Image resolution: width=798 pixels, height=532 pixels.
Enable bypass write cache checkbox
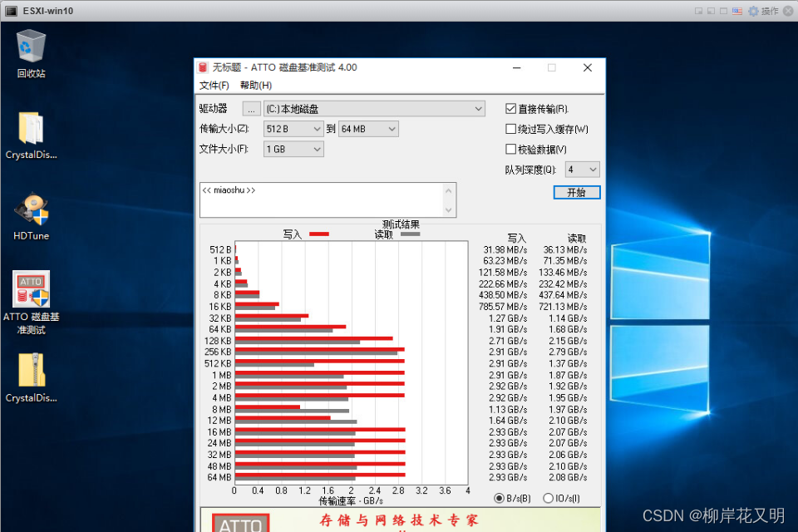point(511,129)
